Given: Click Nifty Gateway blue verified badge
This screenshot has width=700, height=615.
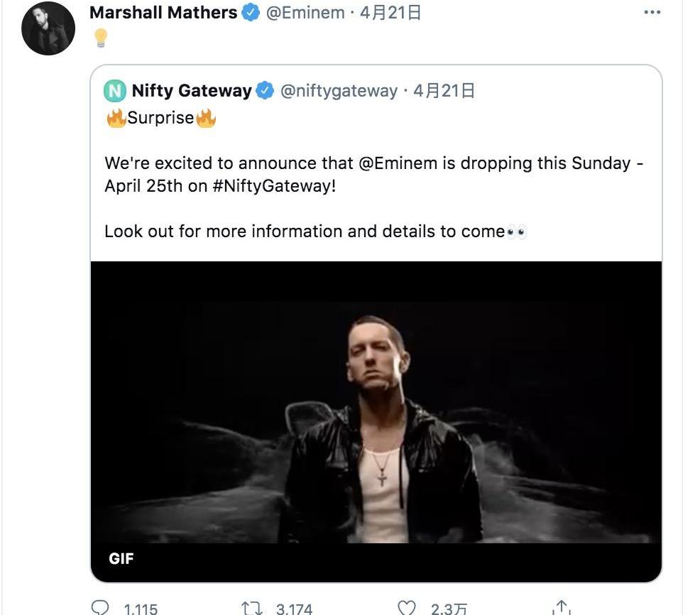Looking at the screenshot, I should point(265,91).
